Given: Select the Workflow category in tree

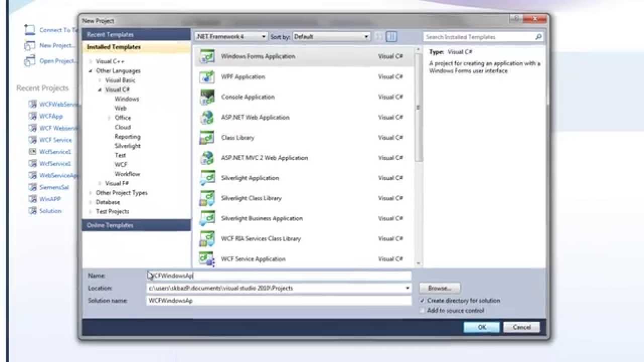Looking at the screenshot, I should coord(127,174).
